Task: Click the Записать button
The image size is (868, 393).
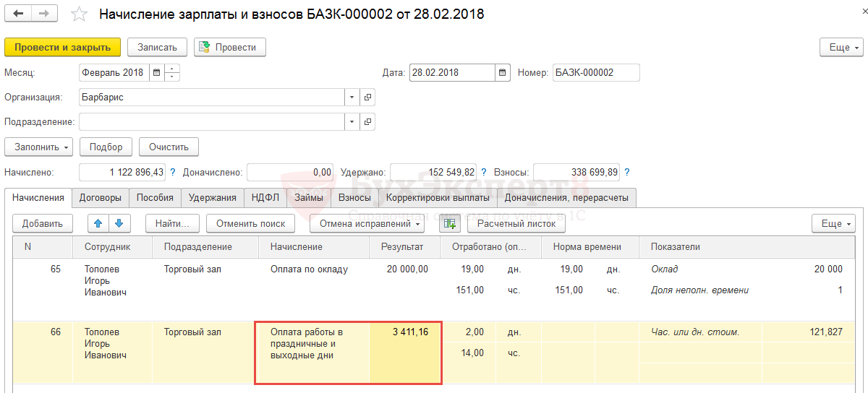Action: [158, 47]
